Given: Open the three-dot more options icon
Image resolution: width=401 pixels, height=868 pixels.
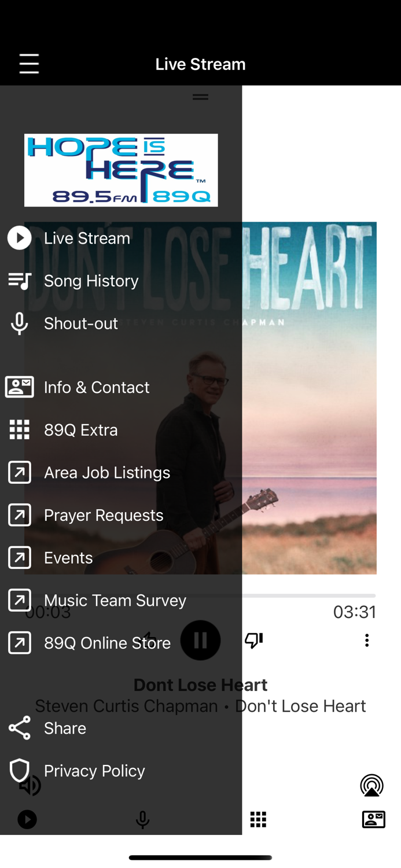Looking at the screenshot, I should pos(367,640).
